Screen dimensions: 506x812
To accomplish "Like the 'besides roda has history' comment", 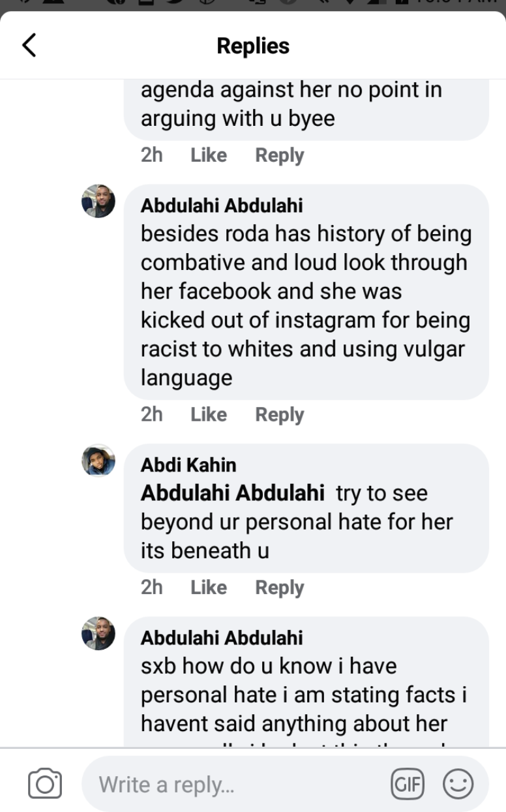I will point(209,415).
